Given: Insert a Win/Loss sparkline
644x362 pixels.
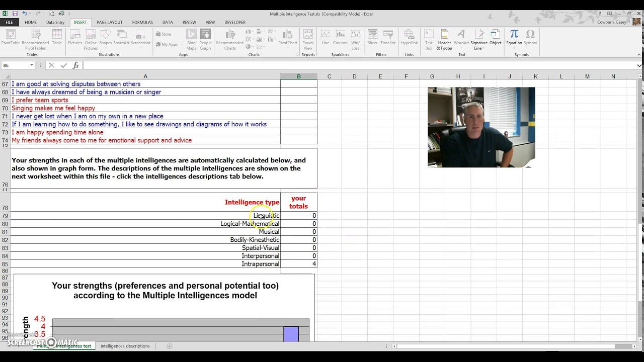Looking at the screenshot, I should [355, 39].
